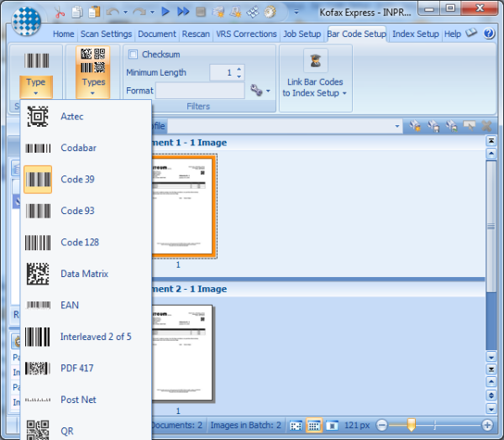
Task: Click the gear settings icon in top toolbar
Action: [x=270, y=13]
